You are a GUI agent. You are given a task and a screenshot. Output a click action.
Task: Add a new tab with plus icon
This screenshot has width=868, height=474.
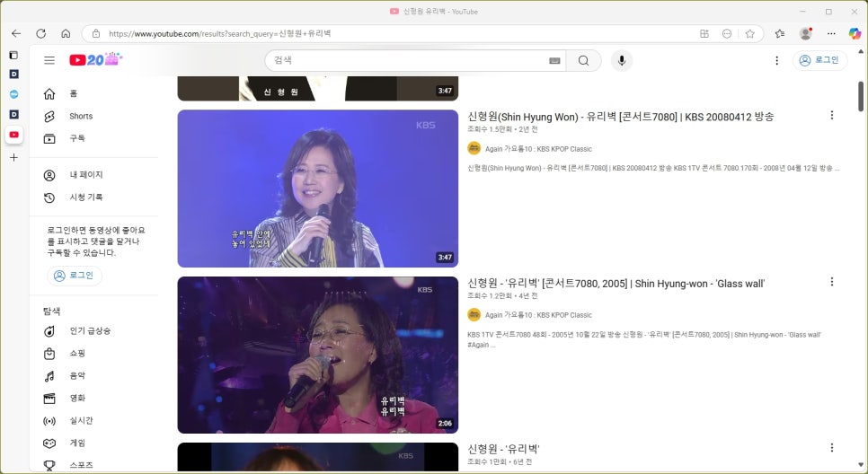[x=13, y=158]
